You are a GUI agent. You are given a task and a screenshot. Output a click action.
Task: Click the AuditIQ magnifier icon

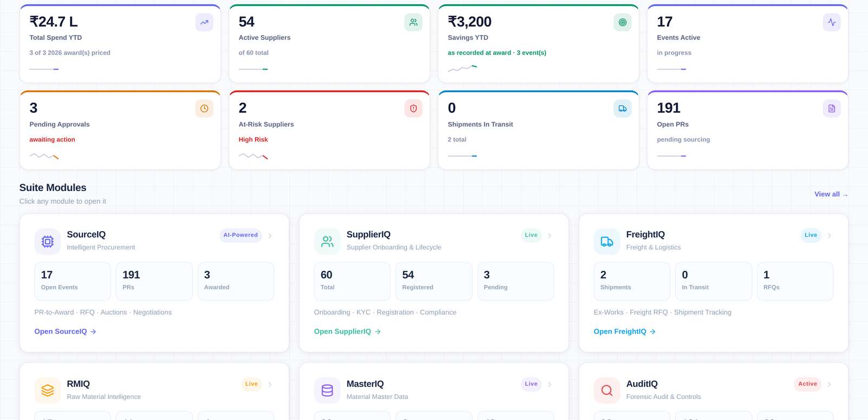(607, 391)
